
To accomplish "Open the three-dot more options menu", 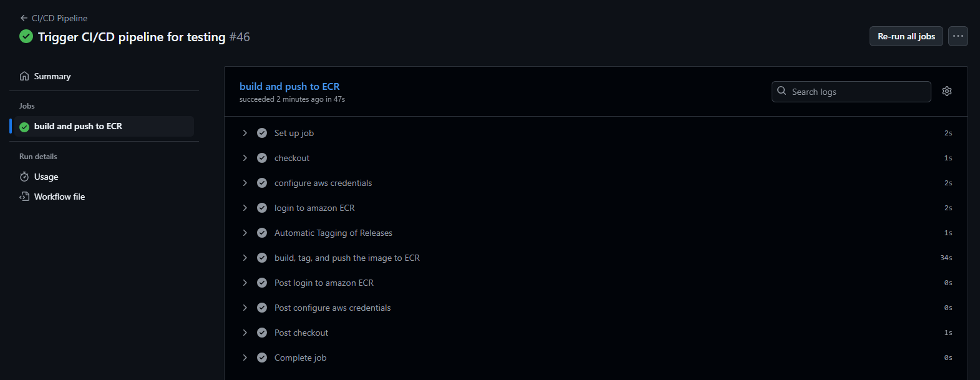I will (958, 36).
